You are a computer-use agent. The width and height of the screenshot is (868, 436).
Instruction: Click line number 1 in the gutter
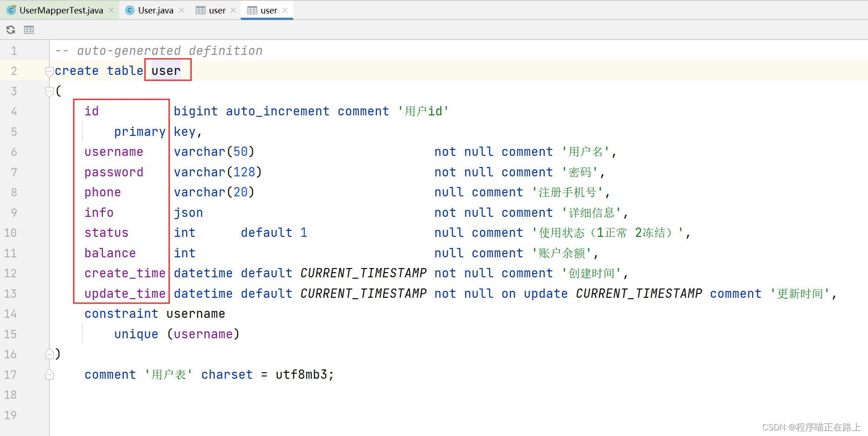[x=14, y=51]
